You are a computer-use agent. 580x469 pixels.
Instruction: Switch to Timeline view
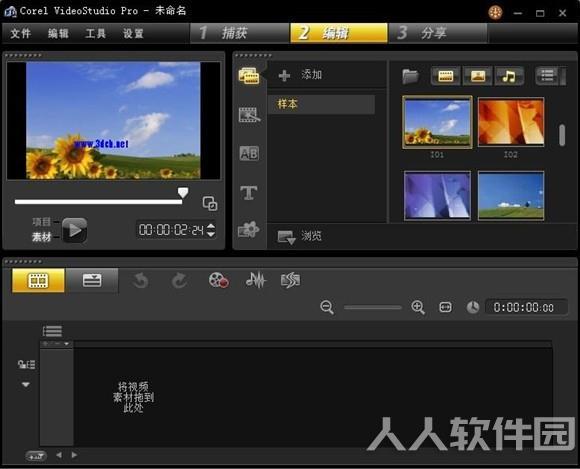coord(92,280)
